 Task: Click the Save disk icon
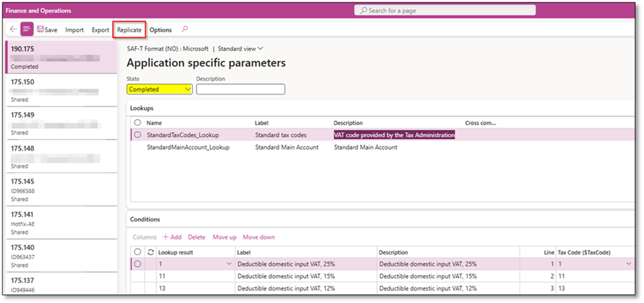(x=41, y=30)
